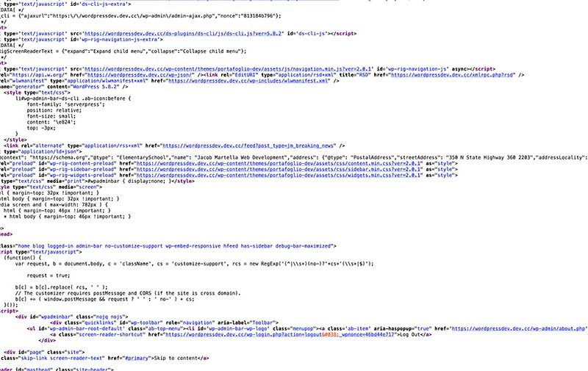Screen dimensions: 588x371
Task: Click the (function() { opening line
Action: (23, 258)
